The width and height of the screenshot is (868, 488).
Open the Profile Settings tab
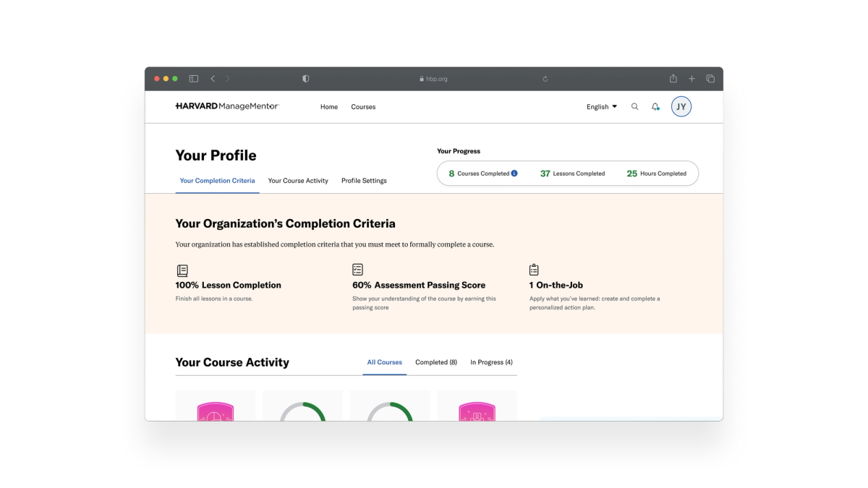coord(364,181)
